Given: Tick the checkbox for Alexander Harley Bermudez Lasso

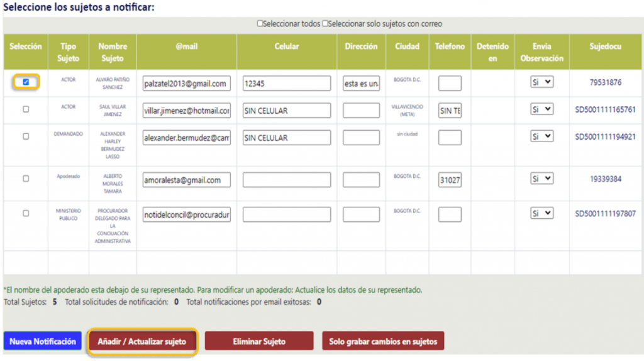Looking at the screenshot, I should [x=26, y=136].
